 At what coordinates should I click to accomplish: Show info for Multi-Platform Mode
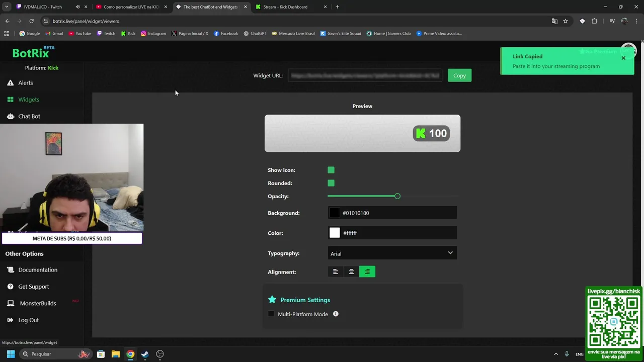pos(336,314)
